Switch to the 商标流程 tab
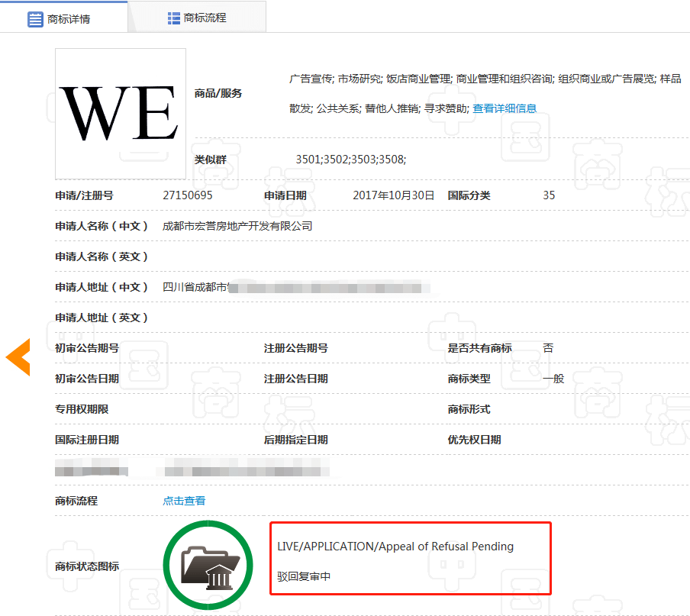The width and height of the screenshot is (690, 616). (x=197, y=17)
